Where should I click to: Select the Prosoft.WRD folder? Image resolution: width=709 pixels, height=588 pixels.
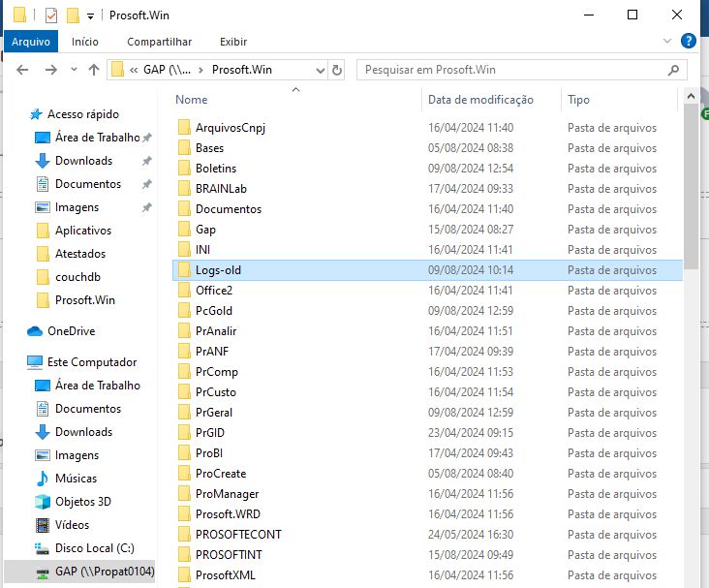click(x=228, y=514)
